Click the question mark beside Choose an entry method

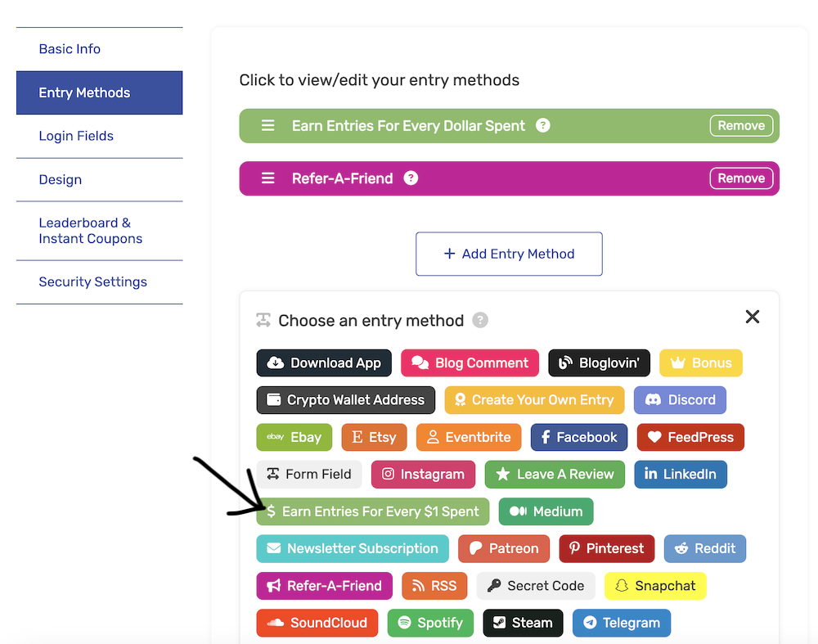480,320
